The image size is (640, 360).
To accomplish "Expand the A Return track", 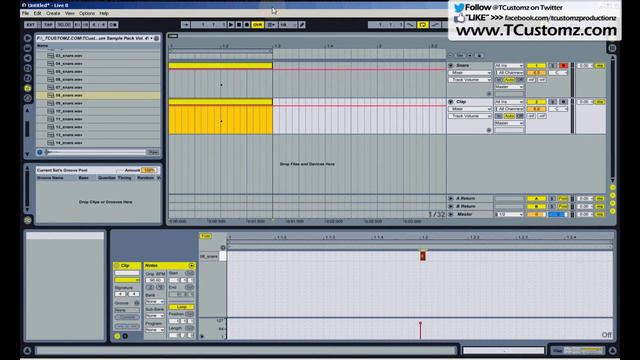I will click(x=451, y=198).
